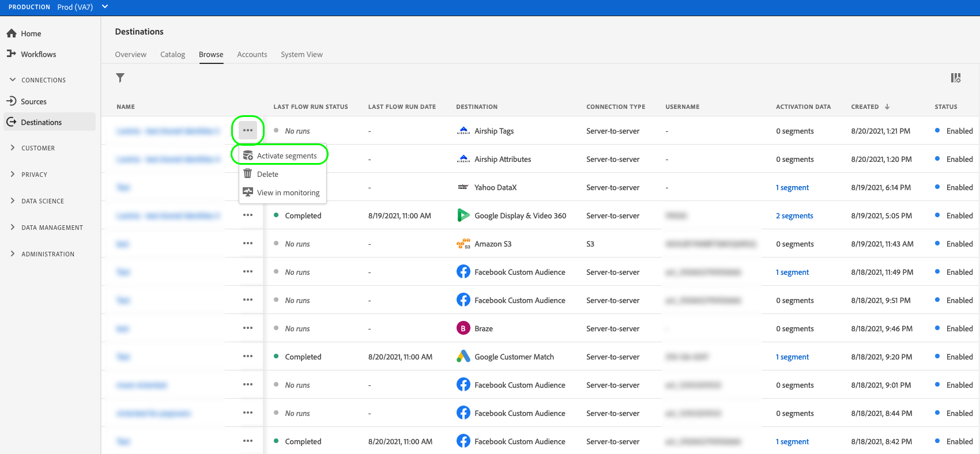Open the filter funnel icon
Screen dimensions: 980x454
(120, 78)
